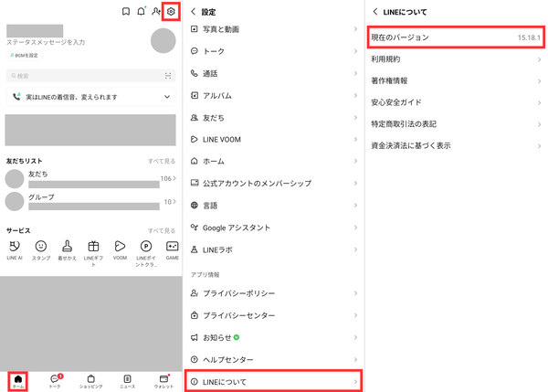The height and width of the screenshot is (392, 548).
Task: Go back from the LINEについて screen
Action: click(x=375, y=12)
